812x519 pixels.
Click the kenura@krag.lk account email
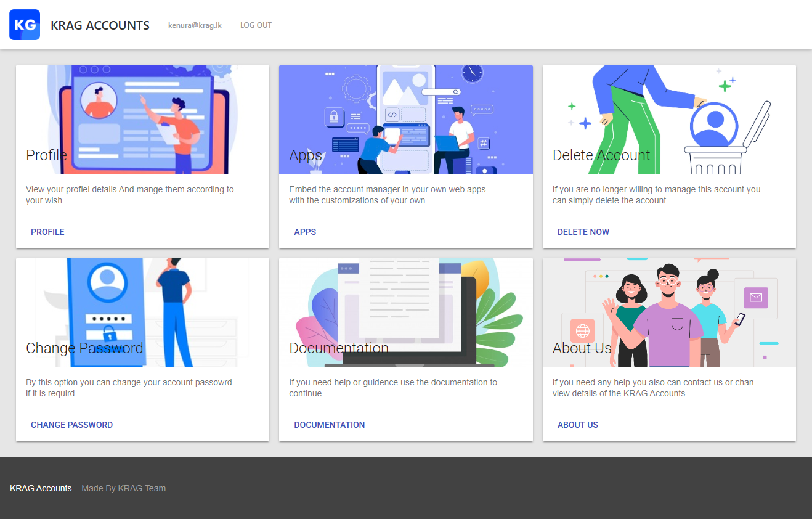[x=195, y=25]
